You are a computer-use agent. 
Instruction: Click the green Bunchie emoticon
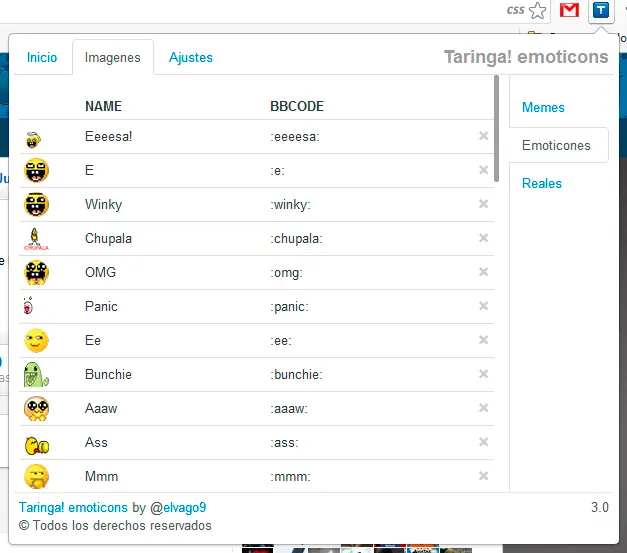[36, 375]
